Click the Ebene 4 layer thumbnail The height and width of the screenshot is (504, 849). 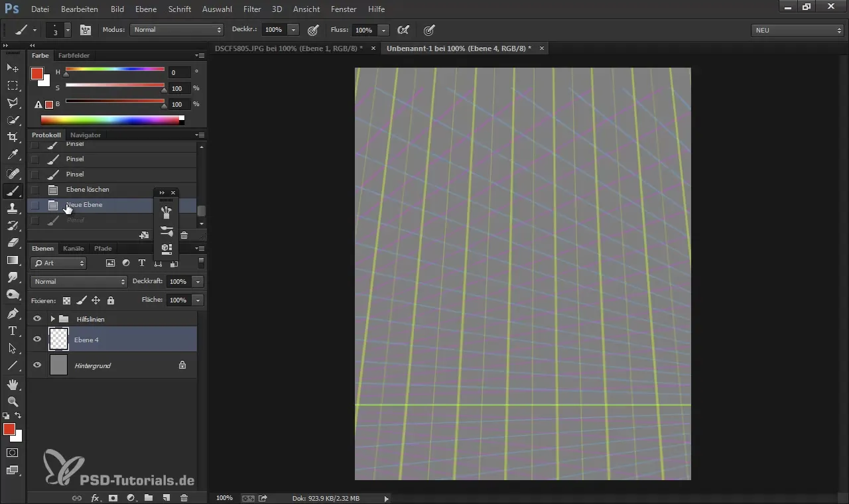pos(59,340)
